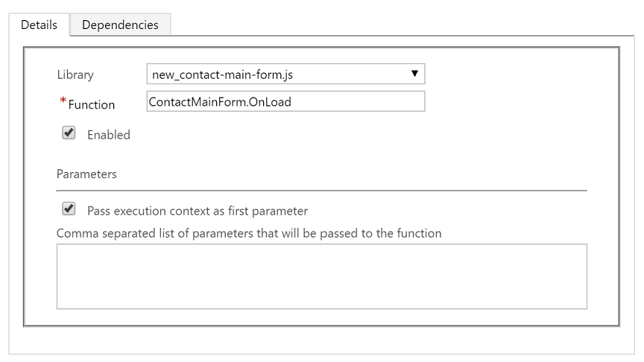
Task: Focus the Function input field
Action: pyautogui.click(x=285, y=101)
